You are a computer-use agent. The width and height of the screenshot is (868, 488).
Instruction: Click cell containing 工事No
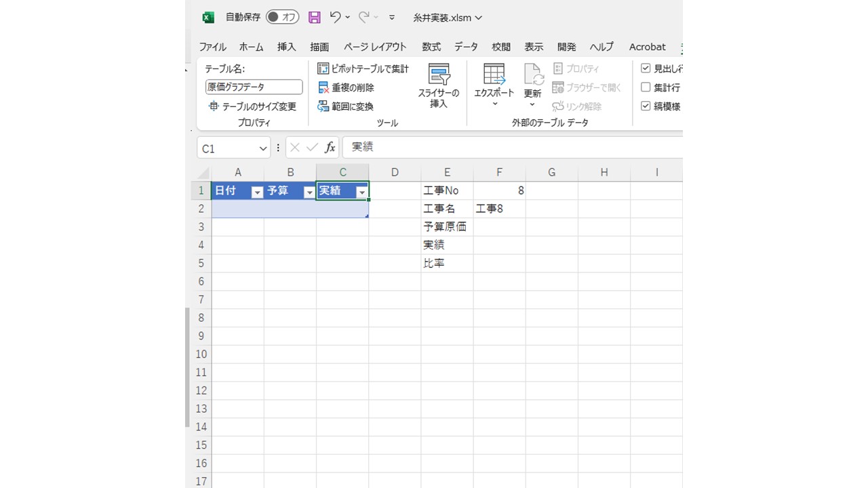(x=447, y=190)
